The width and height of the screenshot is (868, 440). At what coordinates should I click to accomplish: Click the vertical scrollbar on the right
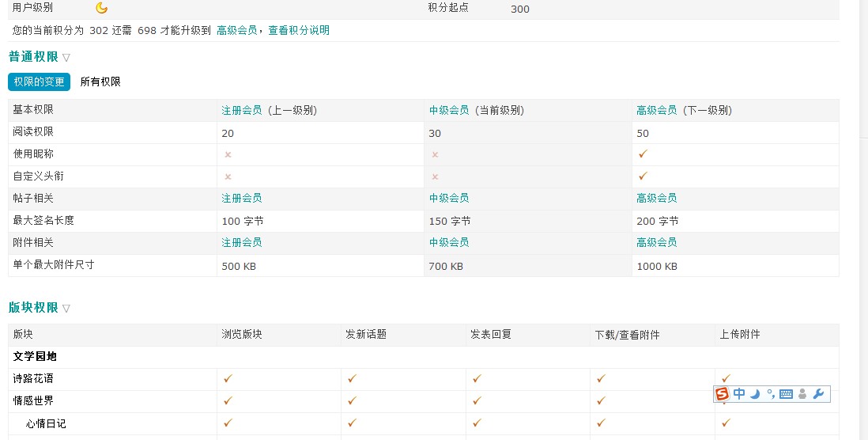coord(863,237)
